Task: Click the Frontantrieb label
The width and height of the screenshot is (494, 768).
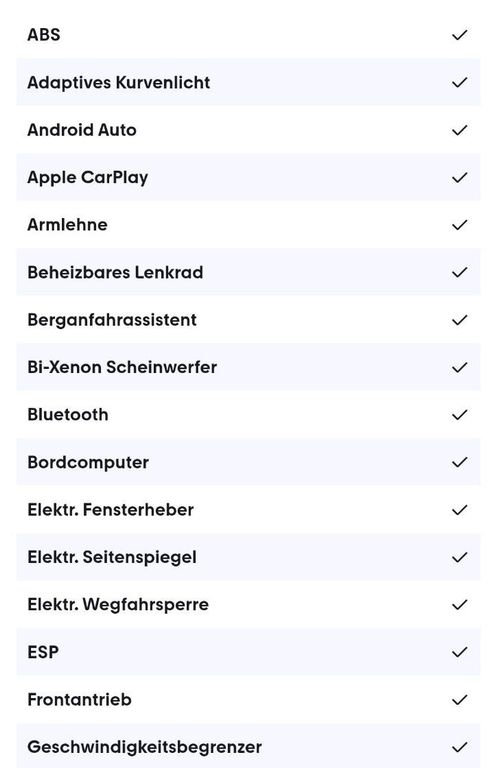Action: coord(79,699)
